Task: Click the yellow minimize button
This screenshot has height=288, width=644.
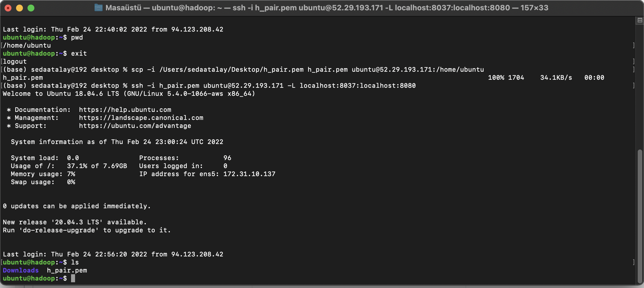Action: coord(19,7)
